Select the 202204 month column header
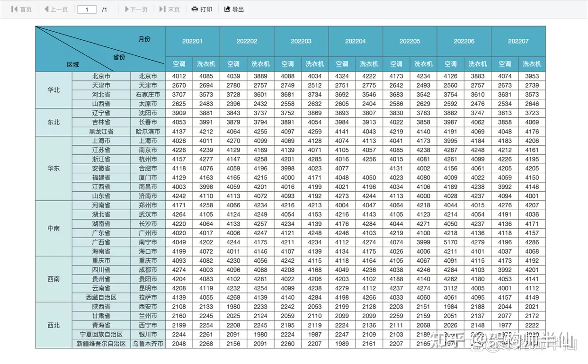This screenshot has width=588, height=364. (x=356, y=41)
